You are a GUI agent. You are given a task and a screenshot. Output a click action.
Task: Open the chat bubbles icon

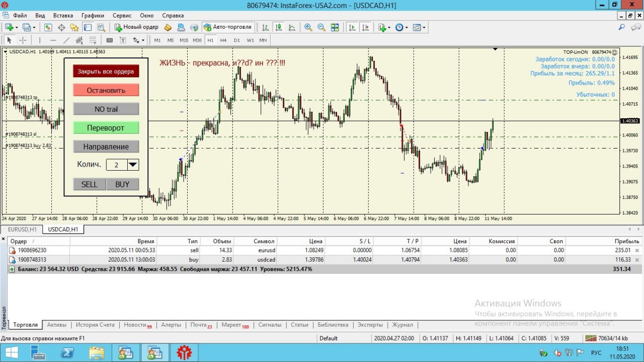635,27
